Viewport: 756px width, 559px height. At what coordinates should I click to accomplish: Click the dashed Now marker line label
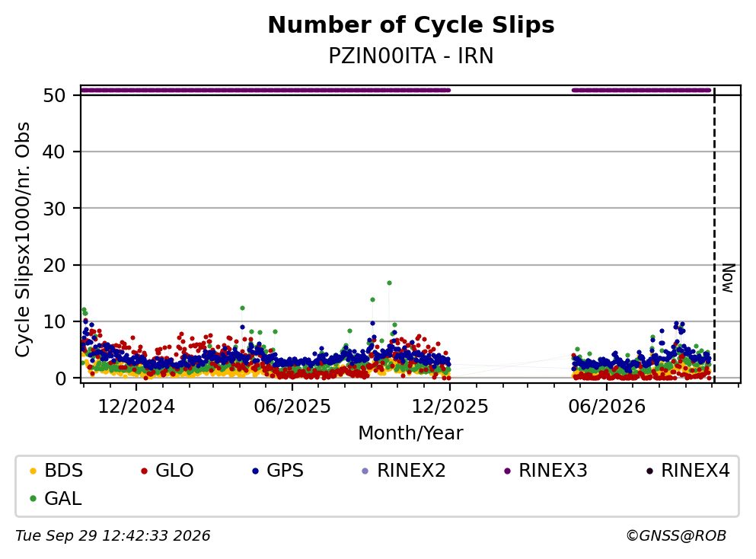click(728, 278)
